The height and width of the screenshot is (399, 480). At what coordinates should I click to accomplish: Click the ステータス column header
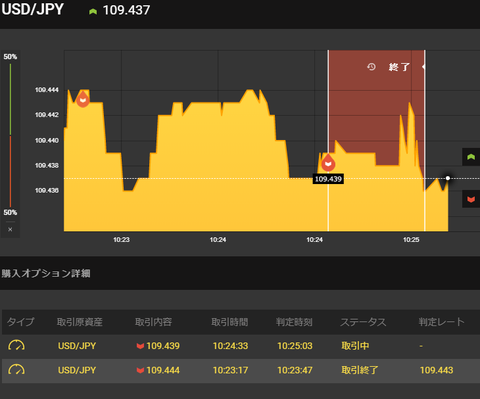point(363,322)
